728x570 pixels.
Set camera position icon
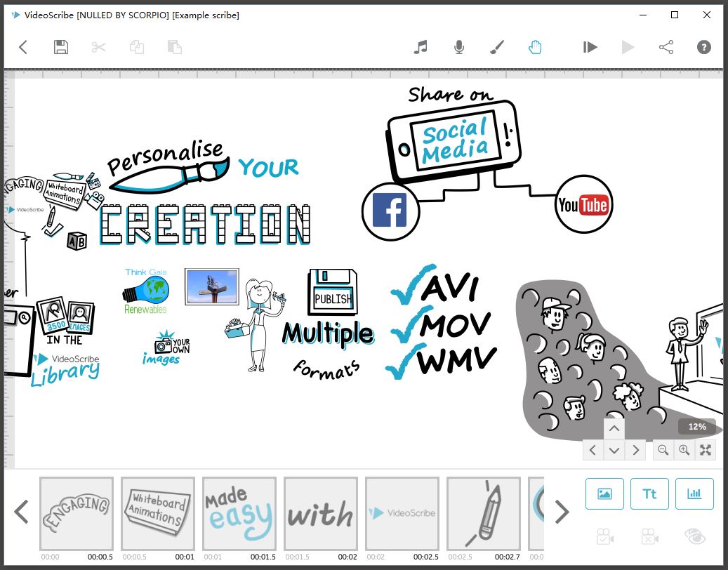point(604,536)
